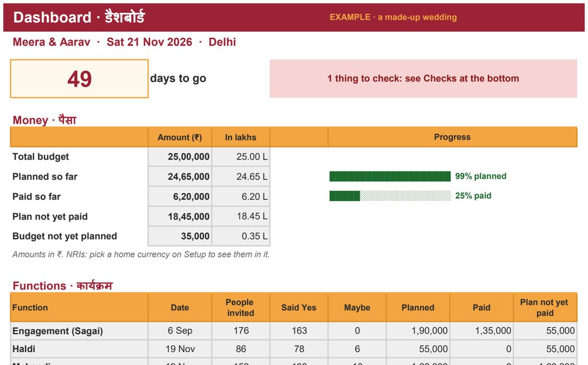Click the 6,20,000 paid amount cell
Viewport: 588px width, 365px height.
pyautogui.click(x=180, y=196)
